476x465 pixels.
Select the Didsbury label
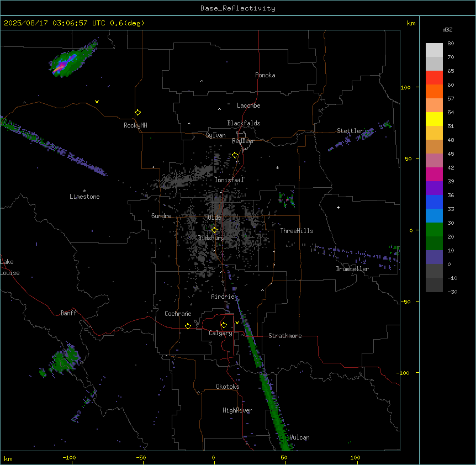211,238
